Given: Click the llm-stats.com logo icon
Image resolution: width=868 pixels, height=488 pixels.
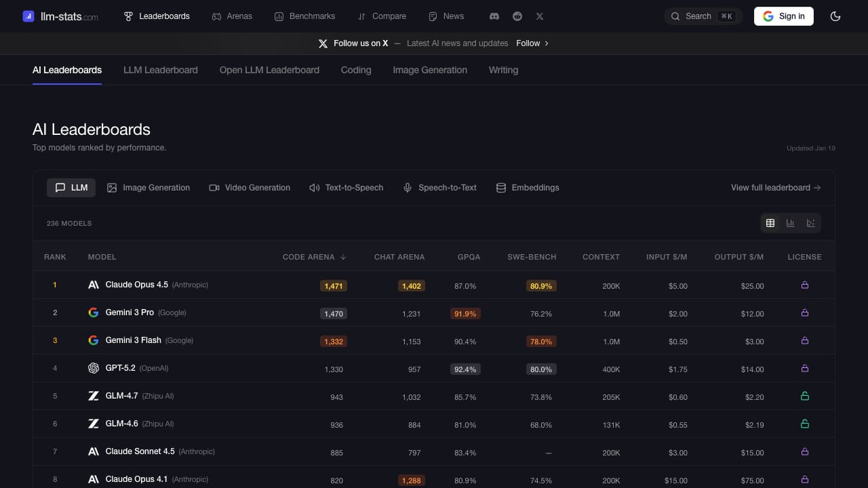Looking at the screenshot, I should (x=28, y=16).
